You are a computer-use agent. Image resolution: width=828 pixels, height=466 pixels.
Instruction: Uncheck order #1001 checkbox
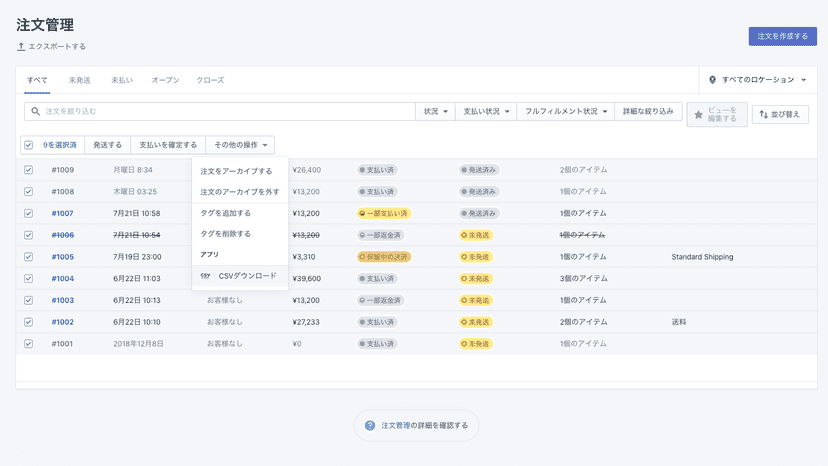click(29, 343)
